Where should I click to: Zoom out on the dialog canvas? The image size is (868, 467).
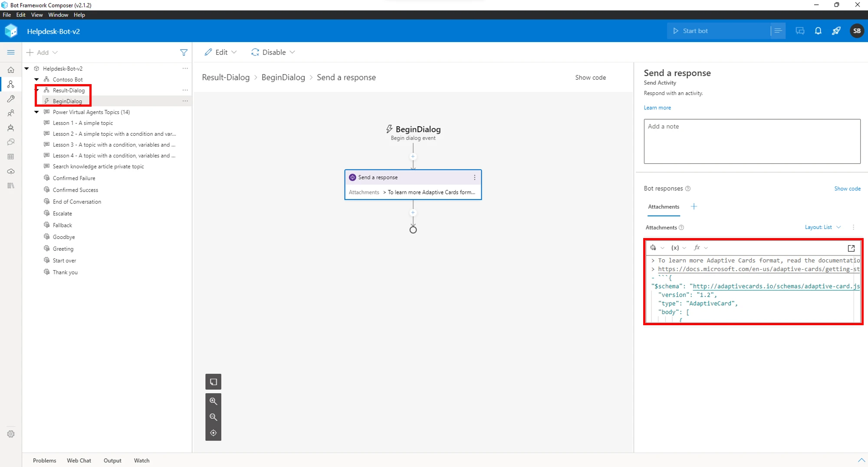[213, 417]
